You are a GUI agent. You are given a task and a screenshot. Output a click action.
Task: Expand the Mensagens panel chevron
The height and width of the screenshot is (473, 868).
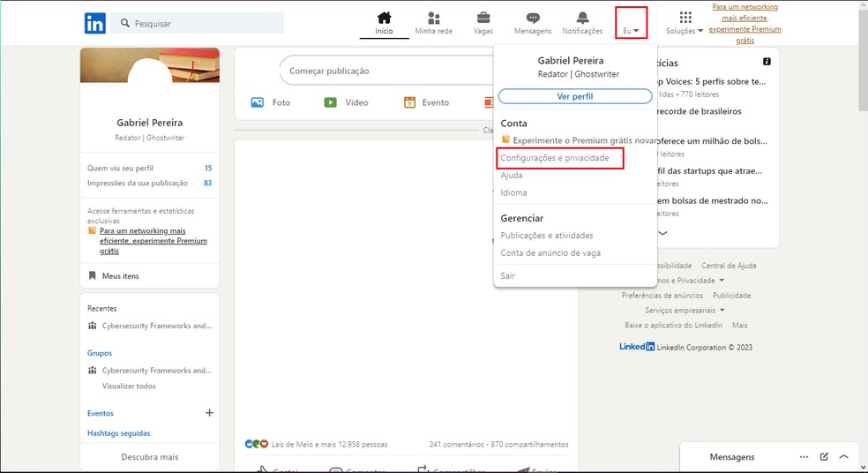tap(843, 457)
